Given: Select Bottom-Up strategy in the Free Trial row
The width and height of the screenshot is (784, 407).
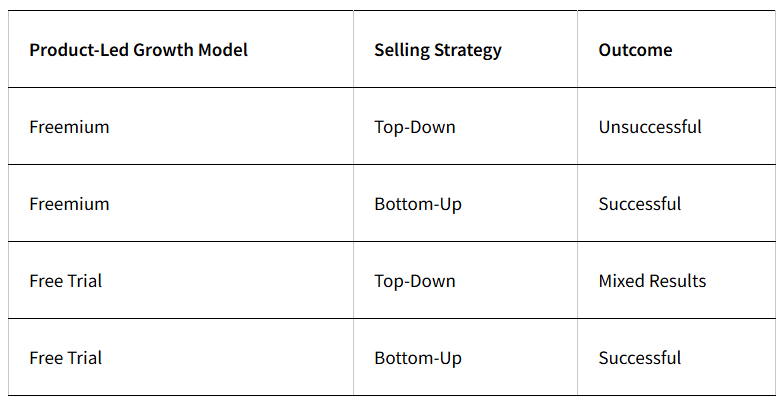Looking at the screenshot, I should pyautogui.click(x=418, y=358).
